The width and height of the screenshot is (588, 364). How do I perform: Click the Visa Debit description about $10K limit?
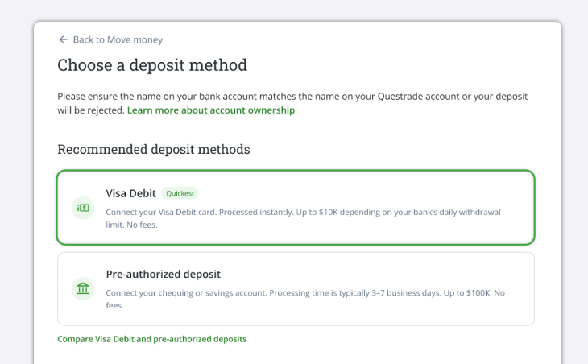point(303,218)
